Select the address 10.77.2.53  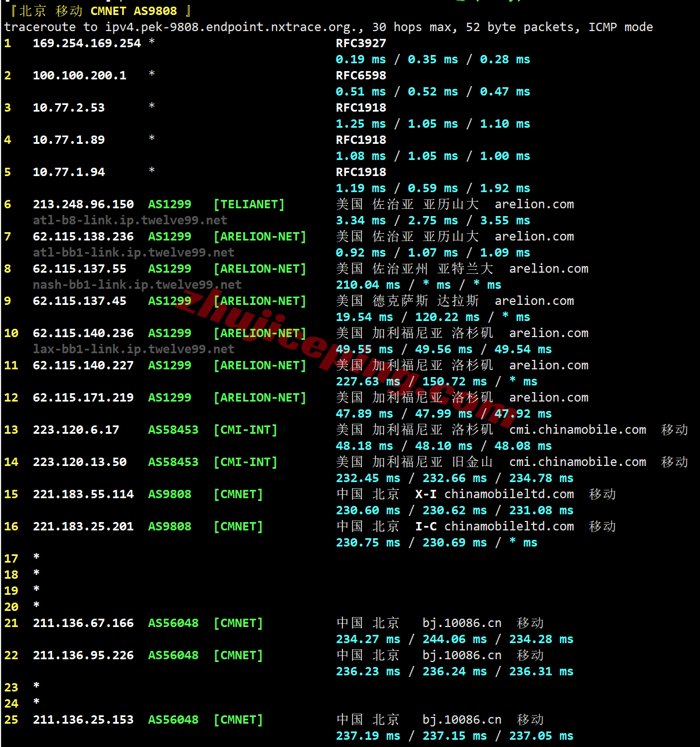[69, 108]
